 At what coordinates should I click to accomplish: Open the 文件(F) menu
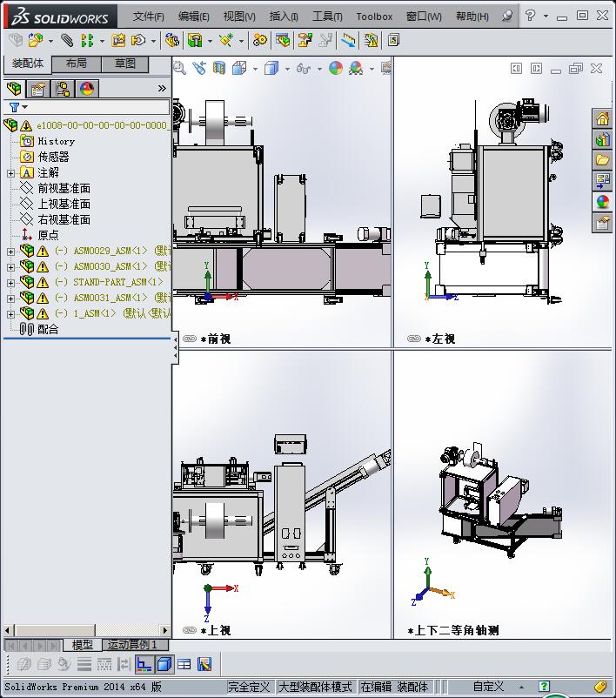pos(148,17)
